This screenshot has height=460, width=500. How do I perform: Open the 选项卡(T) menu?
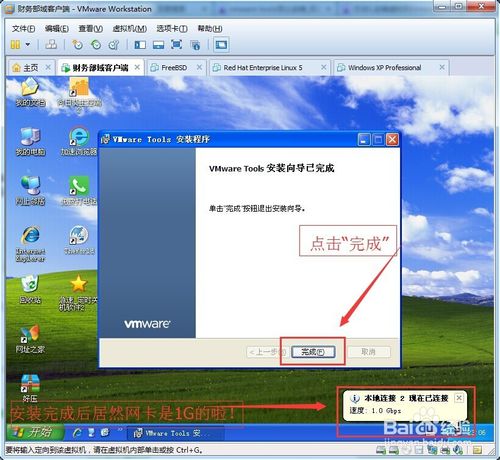pos(172,29)
